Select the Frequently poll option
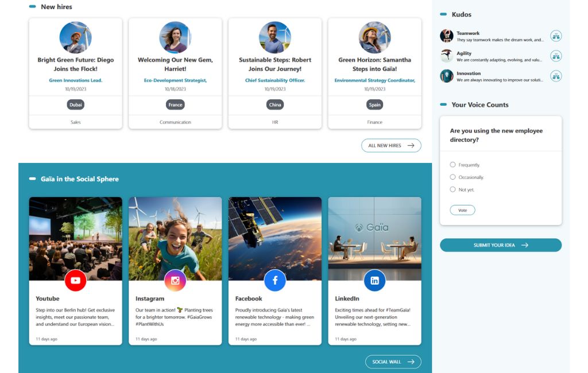The height and width of the screenshot is (373, 588). [x=453, y=165]
